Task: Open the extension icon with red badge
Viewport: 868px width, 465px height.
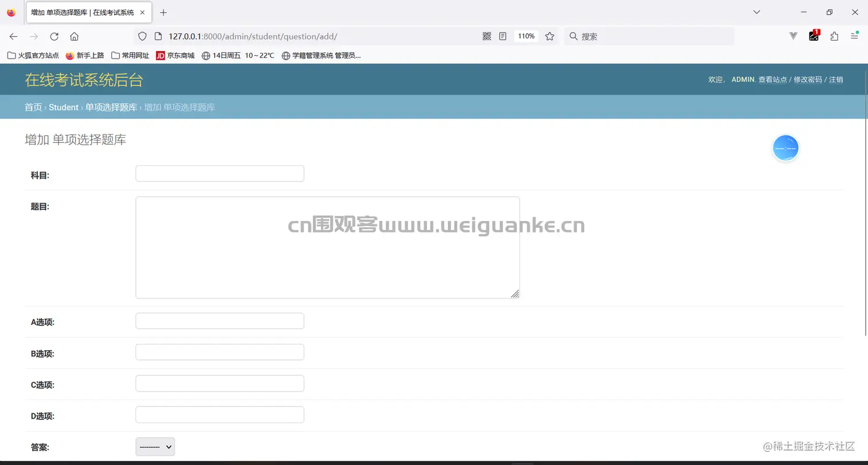Action: pyautogui.click(x=814, y=36)
